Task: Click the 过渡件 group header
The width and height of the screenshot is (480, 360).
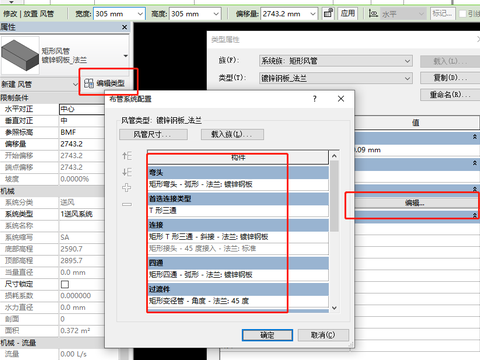Action: point(238,289)
